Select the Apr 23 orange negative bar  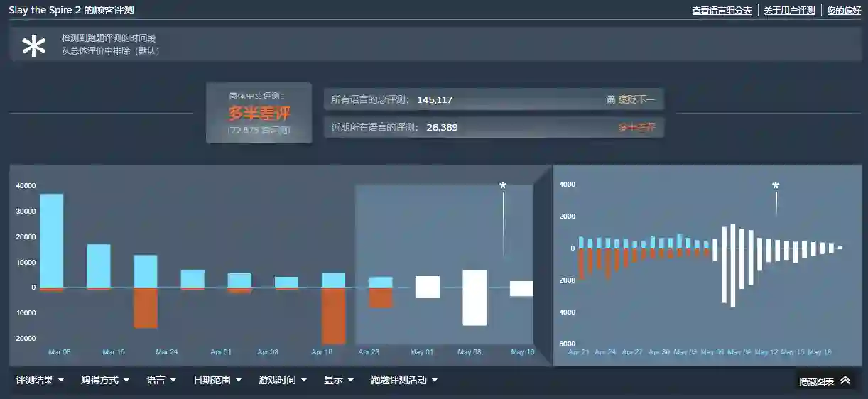(381, 297)
